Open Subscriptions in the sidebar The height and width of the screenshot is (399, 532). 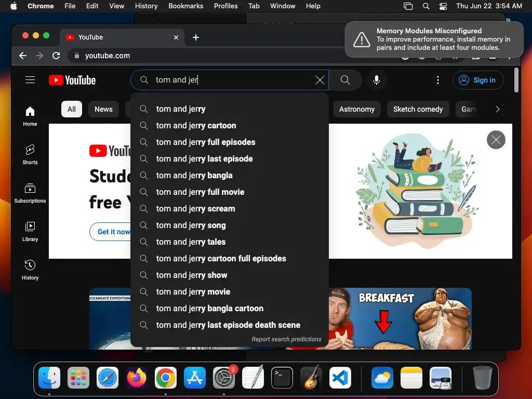[x=30, y=193]
